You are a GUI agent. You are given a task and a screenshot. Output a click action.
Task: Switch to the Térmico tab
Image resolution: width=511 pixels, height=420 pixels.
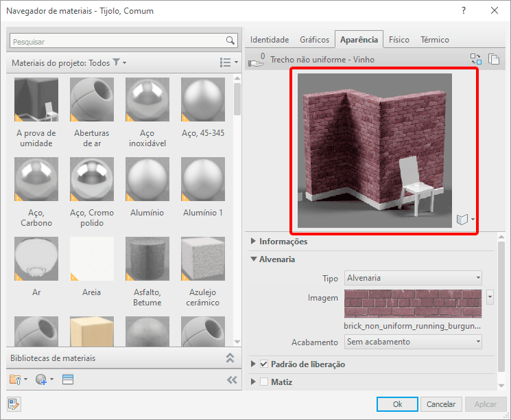point(434,39)
